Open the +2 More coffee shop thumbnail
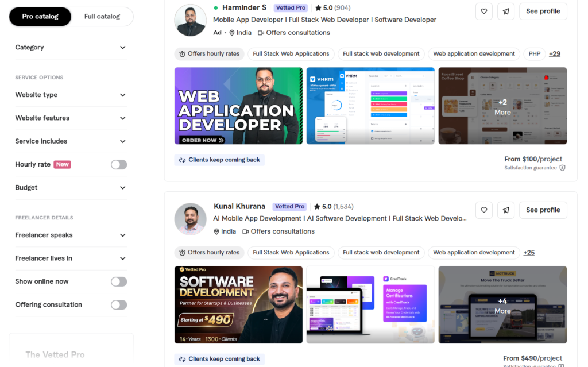588x367 pixels. (502, 106)
